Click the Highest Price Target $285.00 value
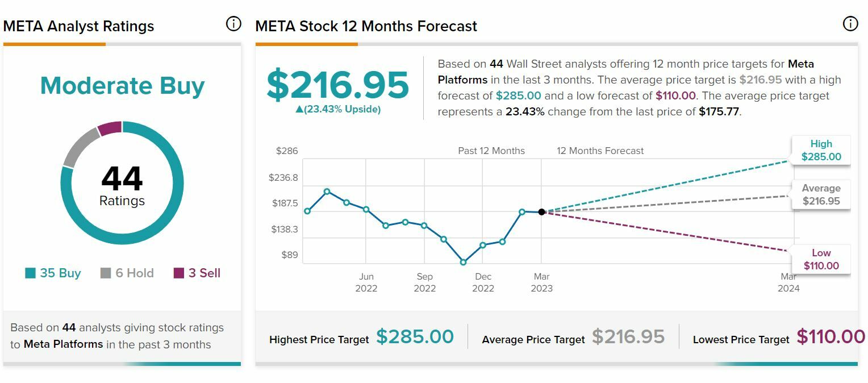 click(415, 337)
